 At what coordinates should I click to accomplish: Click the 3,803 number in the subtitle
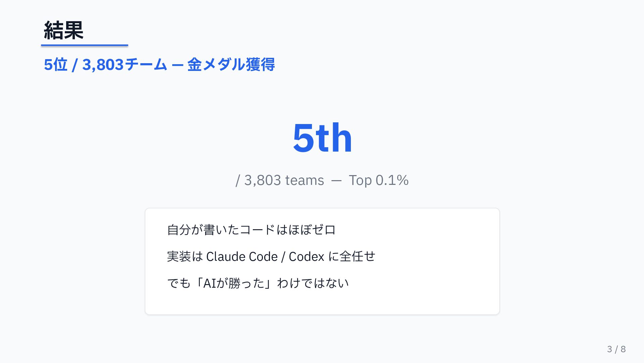tap(103, 65)
